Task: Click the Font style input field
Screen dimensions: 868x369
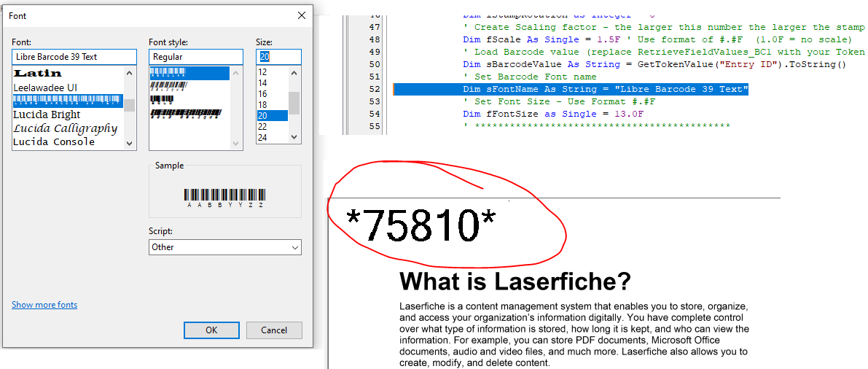Action: tap(196, 56)
